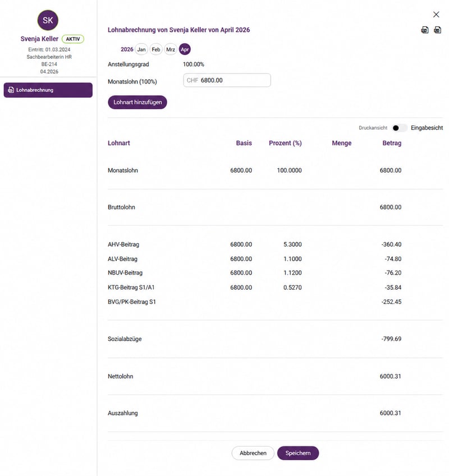Click the AHV-Beitrag amount -360.40
The width and height of the screenshot is (449, 476).
tap(391, 244)
